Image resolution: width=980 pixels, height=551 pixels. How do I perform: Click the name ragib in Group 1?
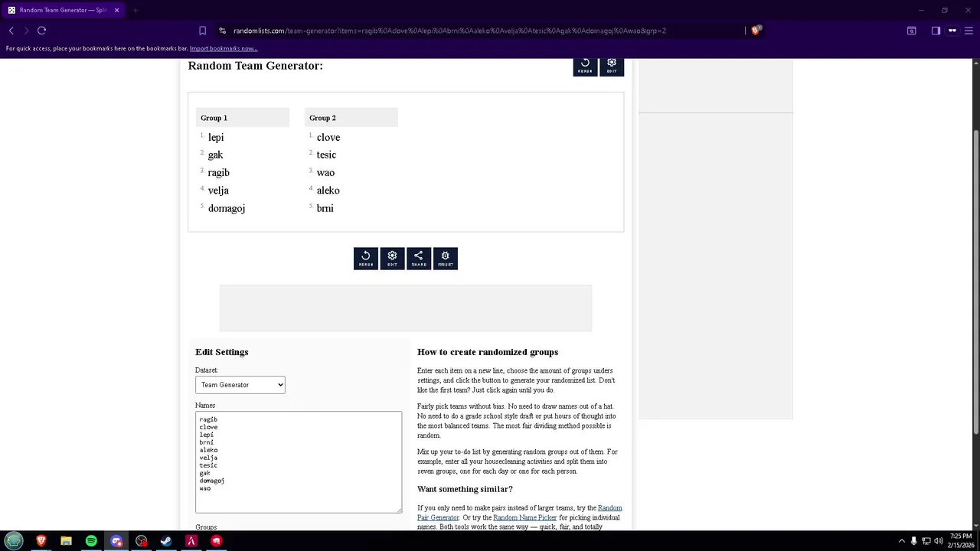pos(219,173)
